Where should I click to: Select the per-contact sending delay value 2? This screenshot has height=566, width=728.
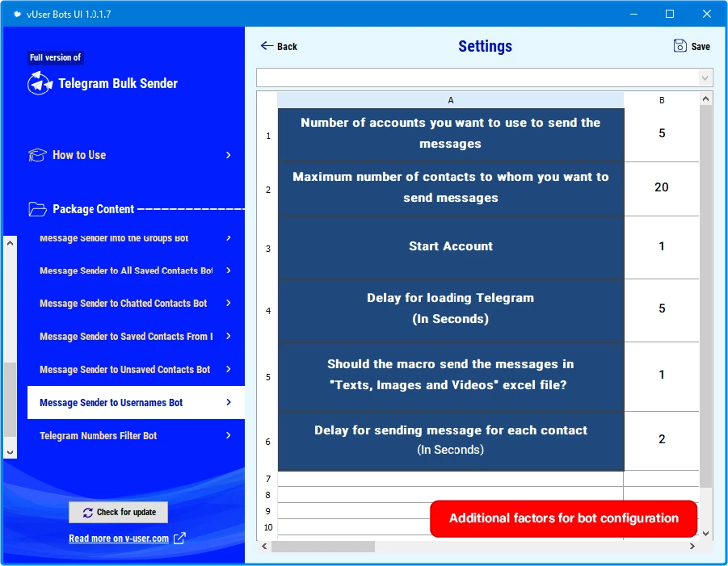(662, 440)
